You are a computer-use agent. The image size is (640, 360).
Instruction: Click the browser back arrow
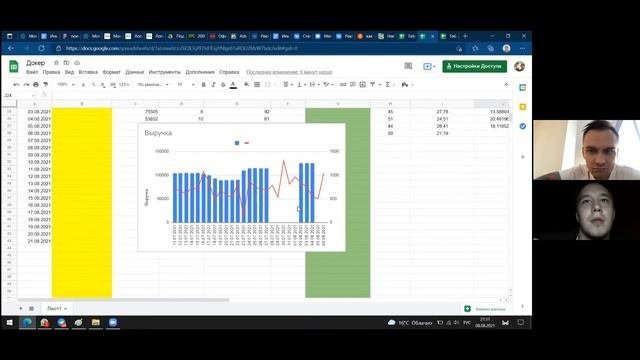coord(11,48)
